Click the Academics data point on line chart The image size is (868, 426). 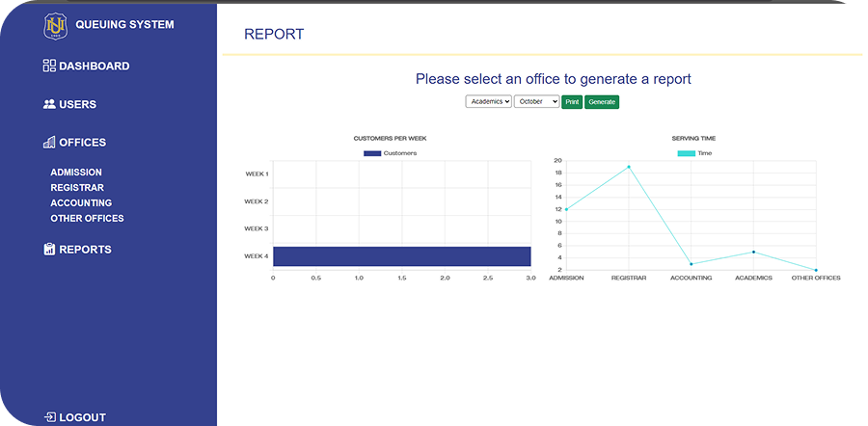(x=753, y=252)
